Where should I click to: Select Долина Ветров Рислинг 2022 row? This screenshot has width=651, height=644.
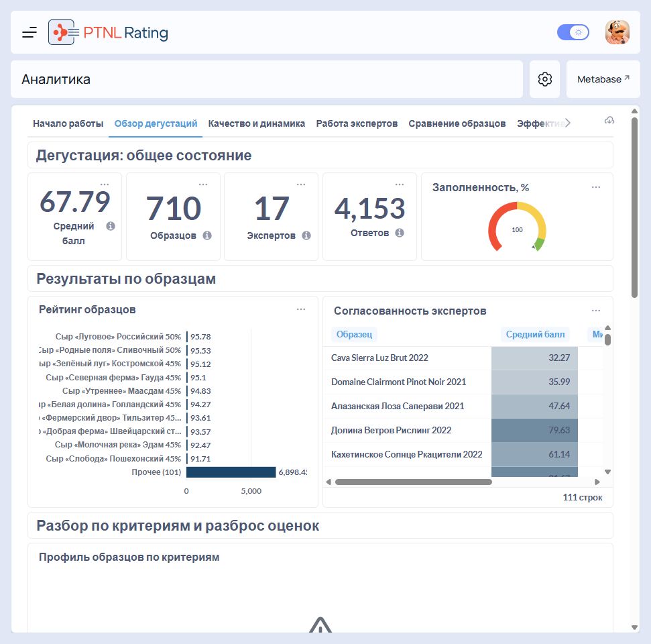coord(463,430)
